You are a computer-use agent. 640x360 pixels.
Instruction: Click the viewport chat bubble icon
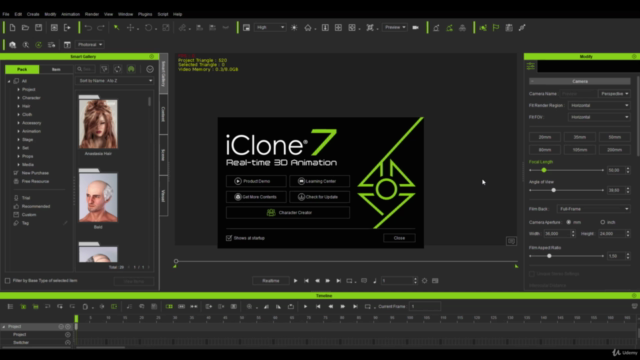(x=511, y=241)
